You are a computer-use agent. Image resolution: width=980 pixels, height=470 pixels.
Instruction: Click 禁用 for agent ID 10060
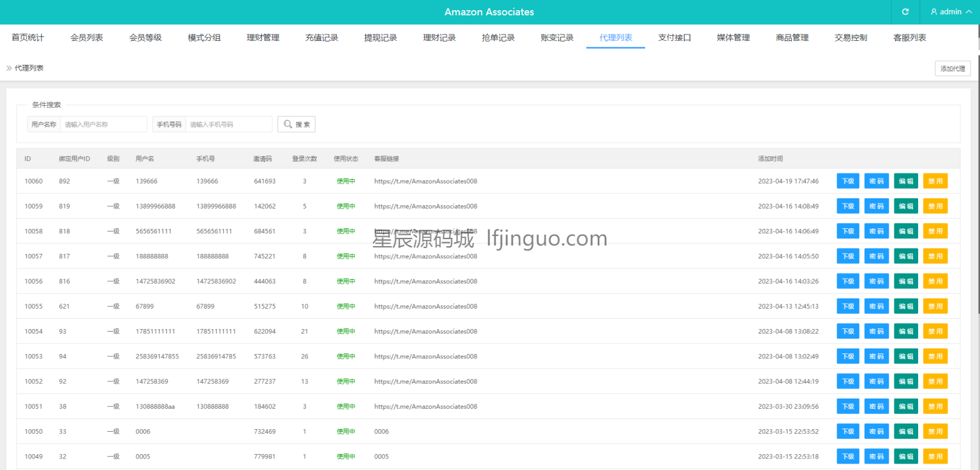[x=935, y=181]
